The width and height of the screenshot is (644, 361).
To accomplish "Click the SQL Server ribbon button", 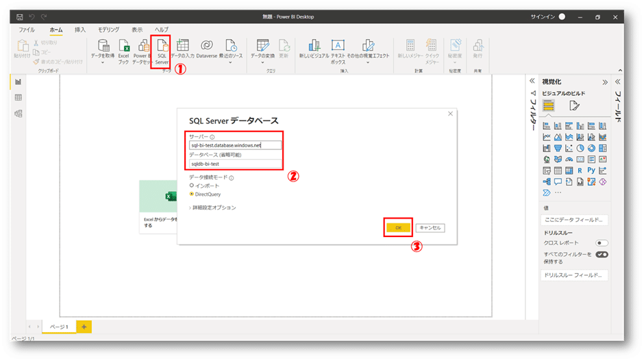I will [162, 52].
